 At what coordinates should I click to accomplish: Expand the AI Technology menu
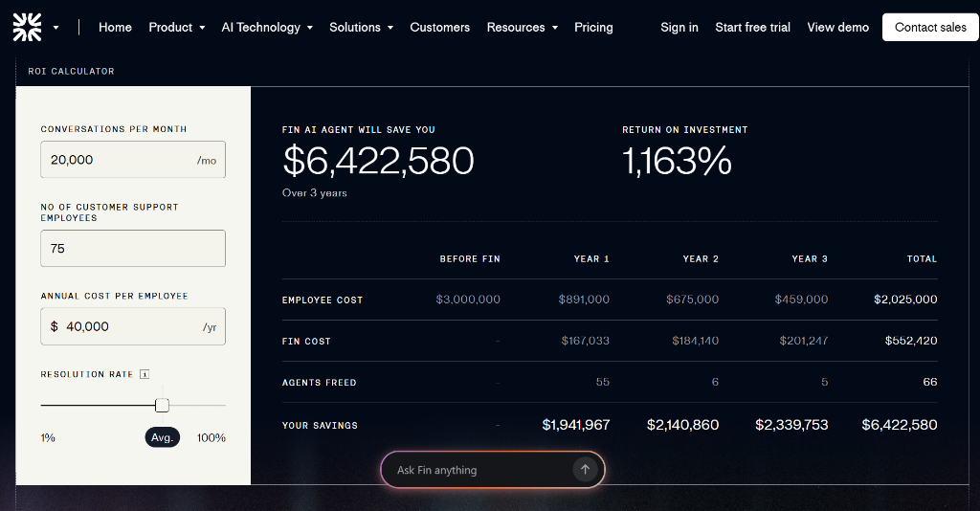point(267,28)
